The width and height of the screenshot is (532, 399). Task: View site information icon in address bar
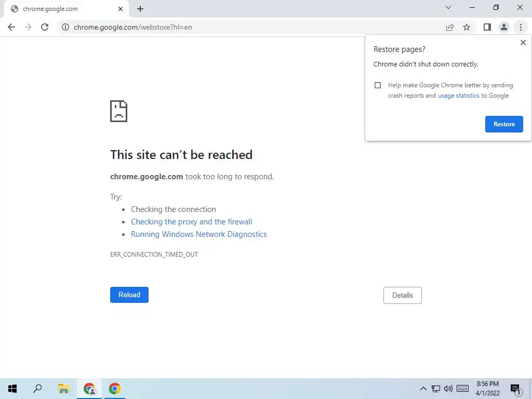pyautogui.click(x=65, y=27)
